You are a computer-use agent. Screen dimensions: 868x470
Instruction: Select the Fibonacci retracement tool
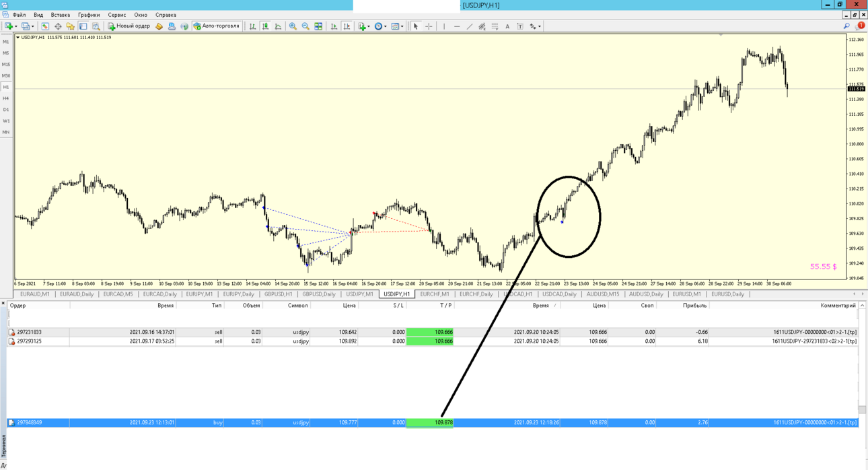pos(495,26)
